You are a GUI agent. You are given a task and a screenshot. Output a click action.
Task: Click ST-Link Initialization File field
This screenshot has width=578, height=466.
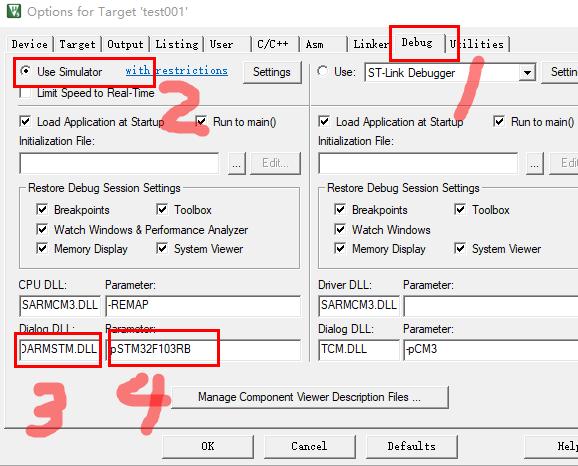(418, 163)
